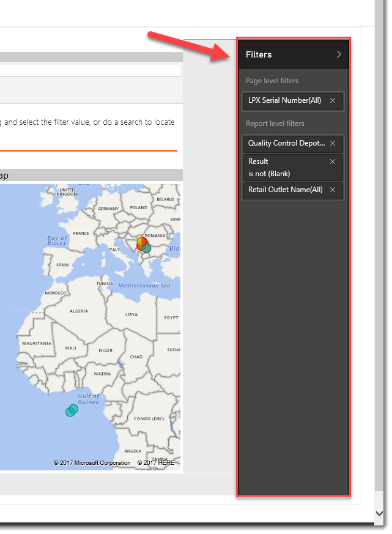Click the CHAD label on the map

pos(136,357)
